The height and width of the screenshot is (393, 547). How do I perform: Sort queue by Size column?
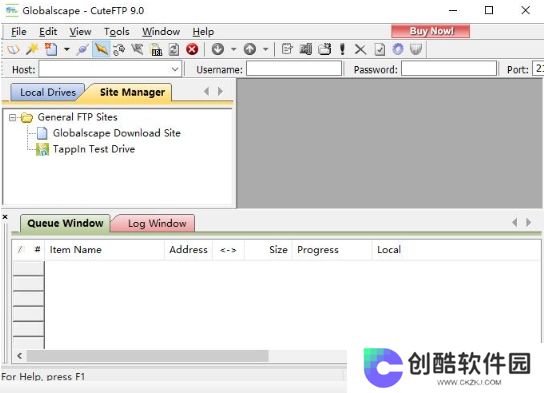(268, 250)
